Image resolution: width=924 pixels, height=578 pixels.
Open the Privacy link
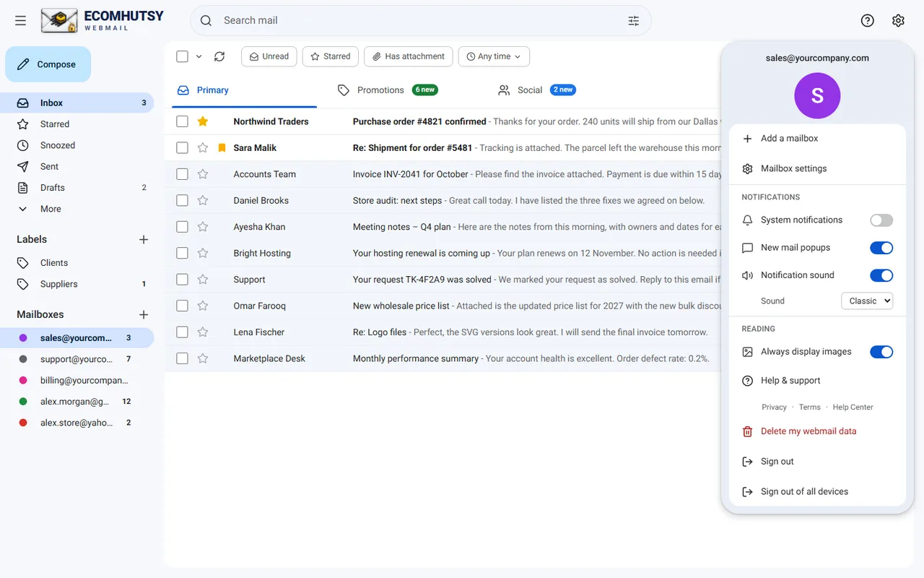[x=774, y=407]
